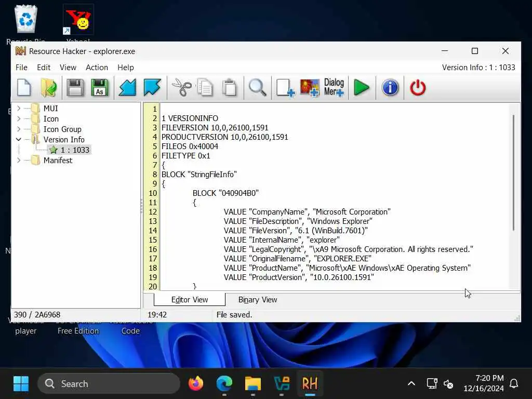This screenshot has height=399, width=532.
Task: Save the file using the floppy icon
Action: click(x=75, y=87)
